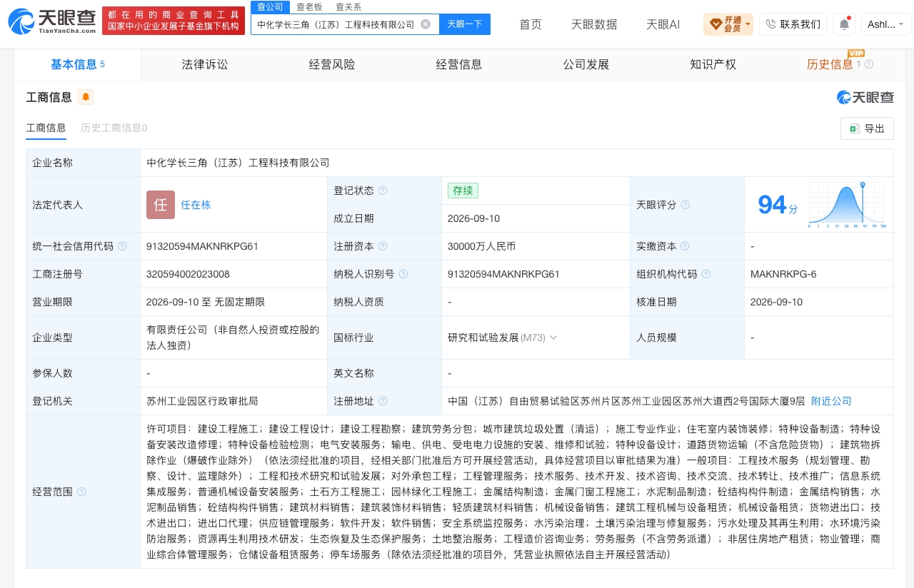914x588 pixels.
Task: Click the help icon next to 组织机构代码
Action: [x=706, y=274]
